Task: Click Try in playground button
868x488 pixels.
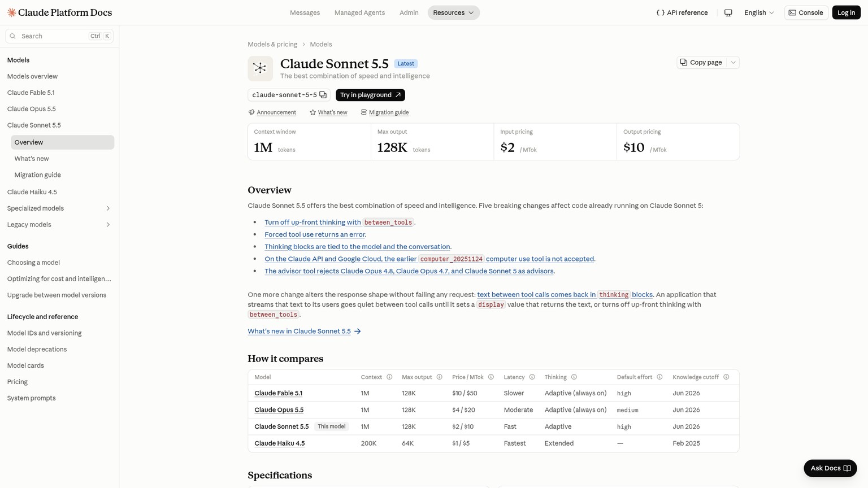Action: click(x=370, y=95)
